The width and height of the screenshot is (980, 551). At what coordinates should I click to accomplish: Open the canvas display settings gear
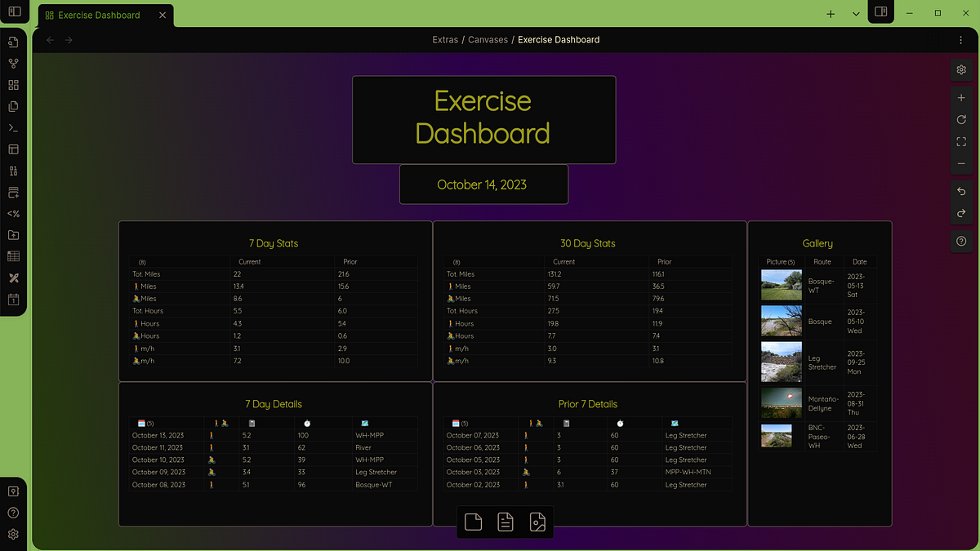coord(960,69)
